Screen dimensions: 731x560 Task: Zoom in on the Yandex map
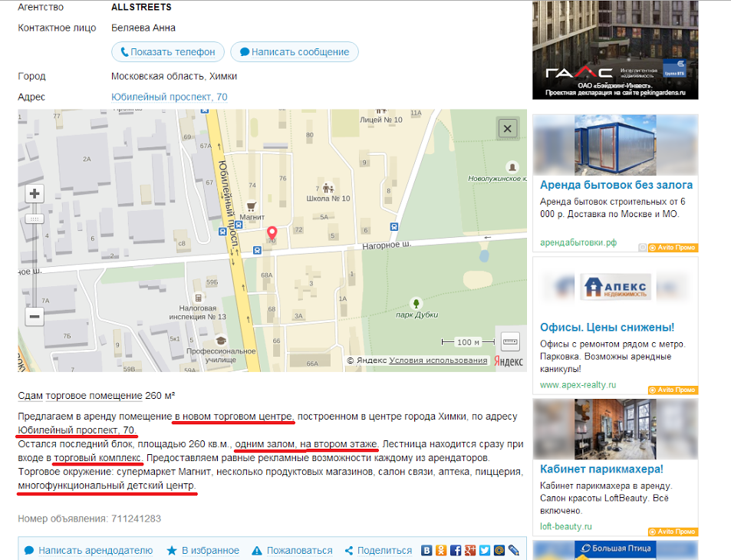click(x=34, y=193)
